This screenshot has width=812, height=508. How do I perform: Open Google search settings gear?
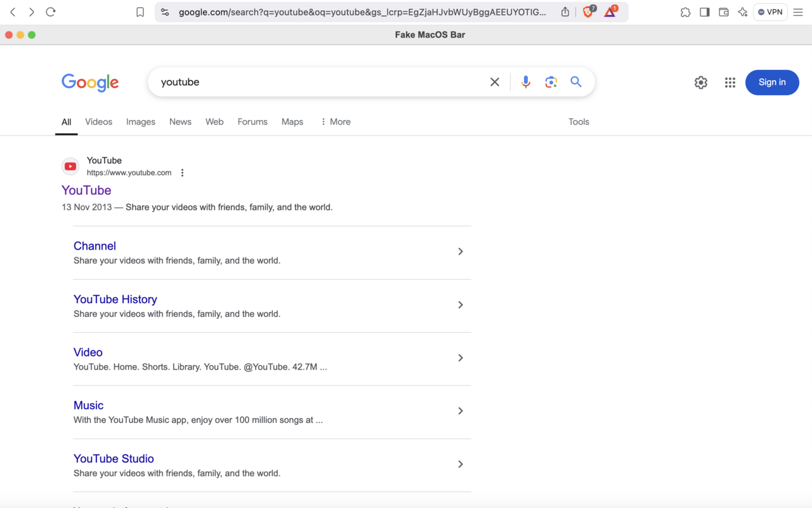pos(701,83)
